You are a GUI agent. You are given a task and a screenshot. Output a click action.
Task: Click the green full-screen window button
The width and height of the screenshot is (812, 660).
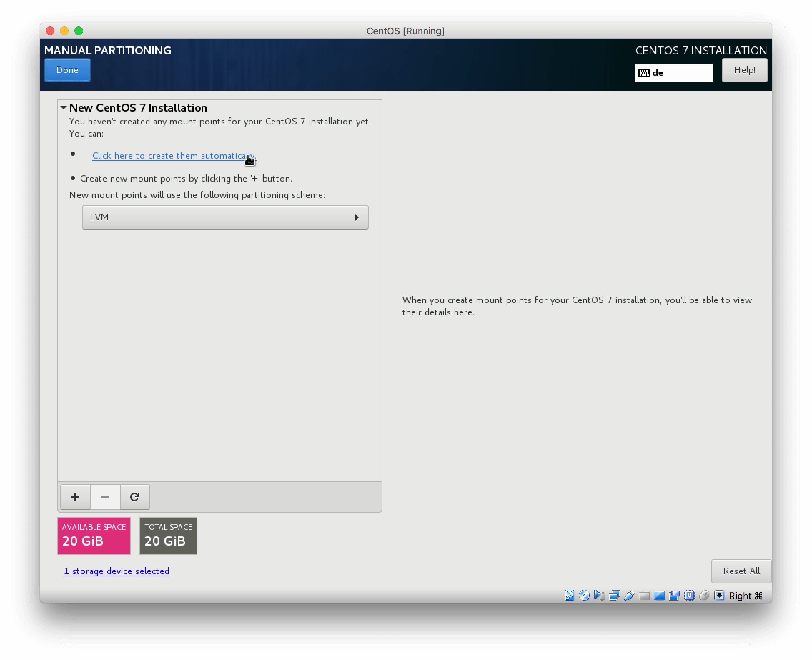79,31
